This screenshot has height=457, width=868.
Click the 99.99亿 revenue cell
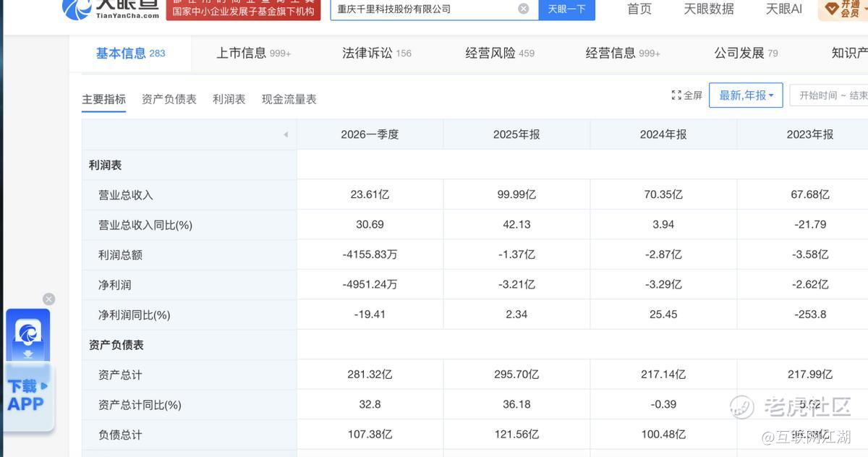[516, 195]
